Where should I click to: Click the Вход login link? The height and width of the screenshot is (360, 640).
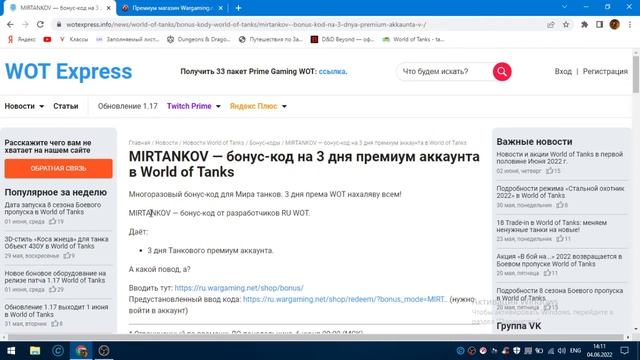tap(563, 71)
